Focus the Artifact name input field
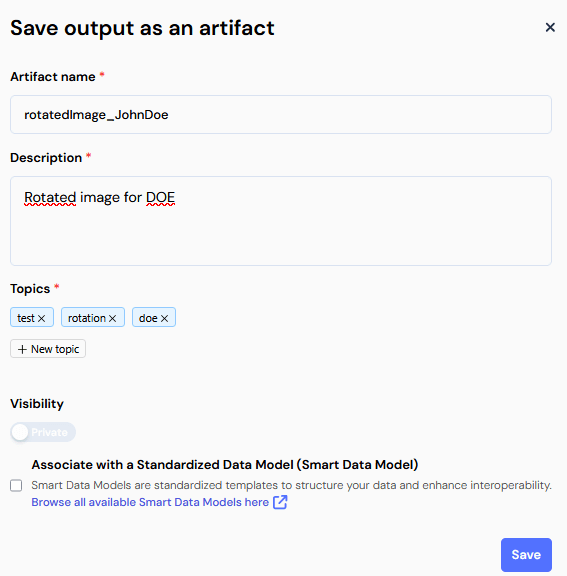This screenshot has height=576, width=567. [x=281, y=115]
